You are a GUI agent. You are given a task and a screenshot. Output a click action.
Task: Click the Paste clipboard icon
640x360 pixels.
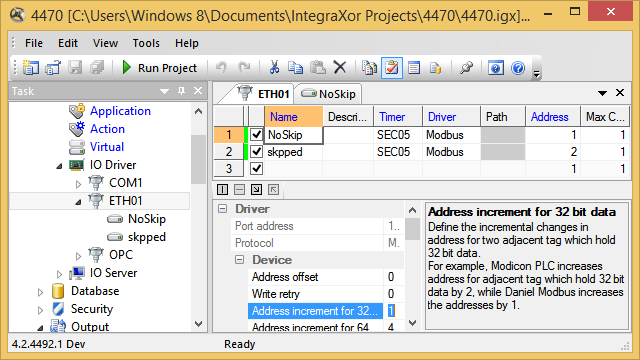[318, 67]
